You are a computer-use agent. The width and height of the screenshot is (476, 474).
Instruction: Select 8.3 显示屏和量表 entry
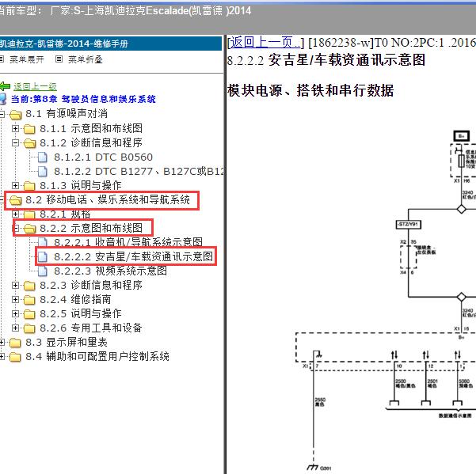click(x=67, y=343)
